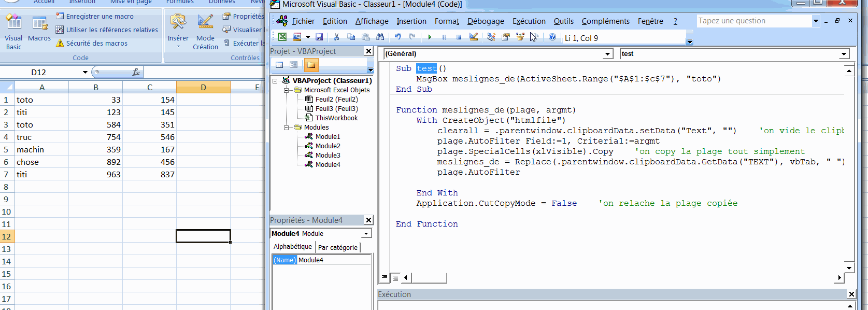Open the (Général) object dropdown

coord(608,54)
